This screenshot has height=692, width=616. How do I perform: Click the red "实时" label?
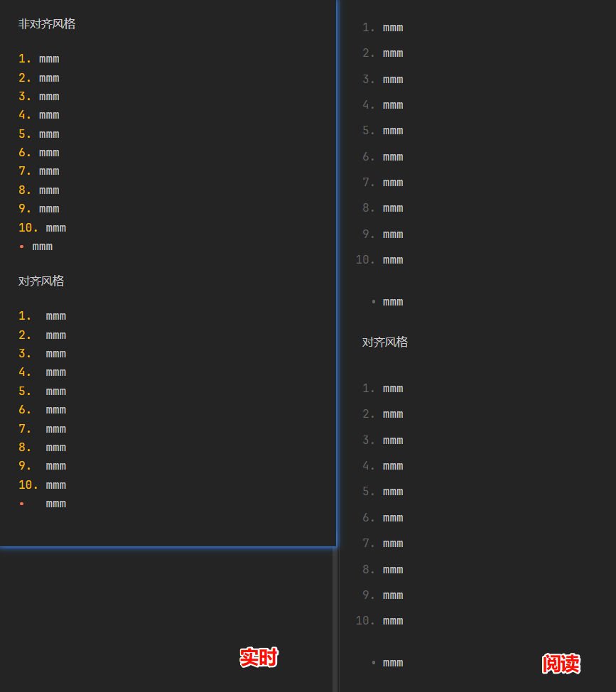point(259,658)
